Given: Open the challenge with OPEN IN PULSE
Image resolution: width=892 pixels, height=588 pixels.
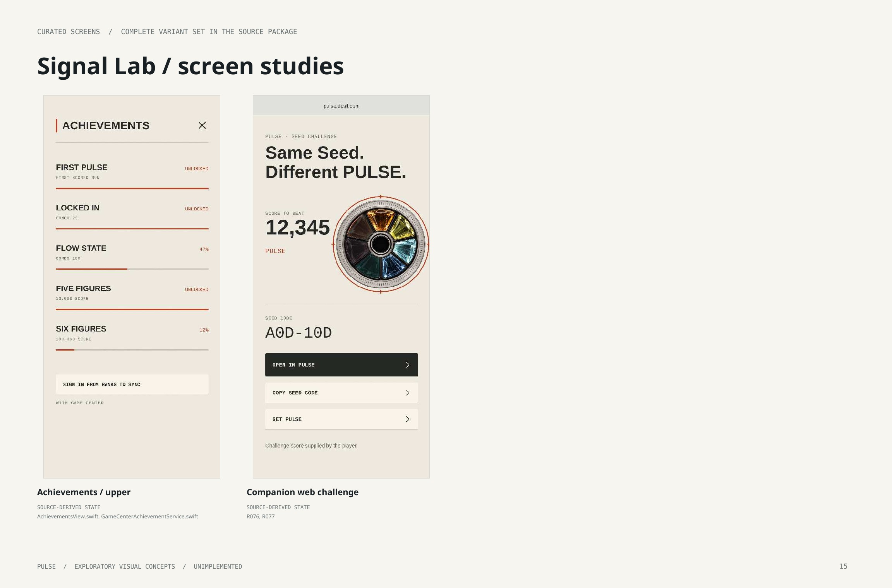Looking at the screenshot, I should tap(341, 365).
